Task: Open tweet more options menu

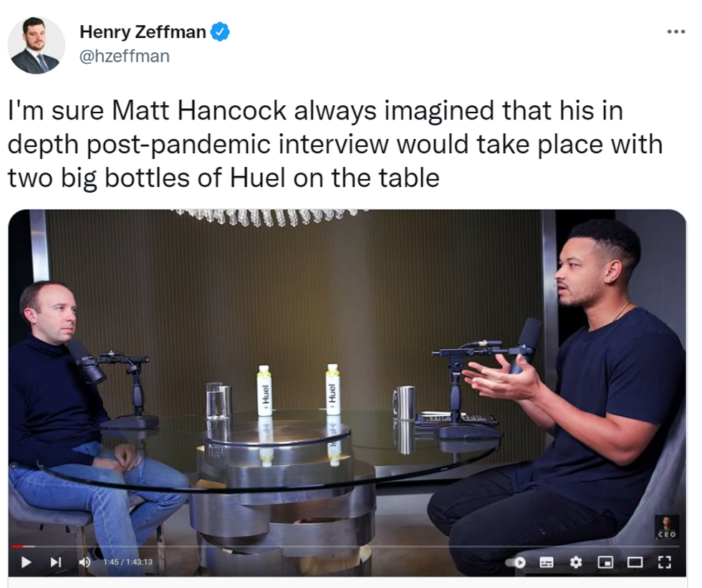Action: (x=676, y=32)
